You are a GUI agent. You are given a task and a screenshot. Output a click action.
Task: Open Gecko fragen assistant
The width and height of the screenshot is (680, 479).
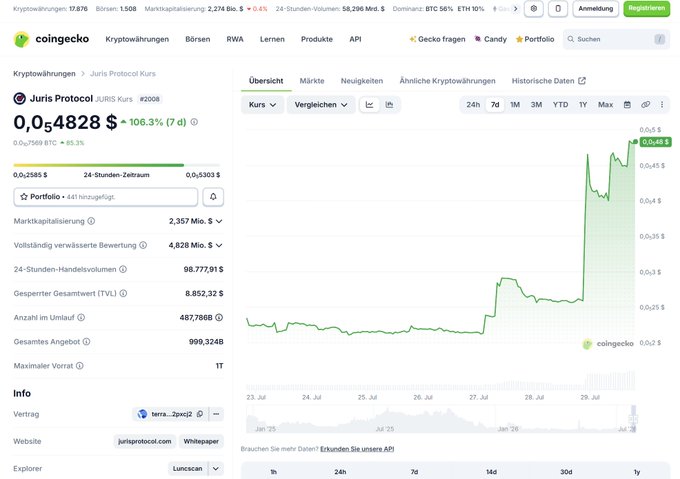tap(437, 39)
